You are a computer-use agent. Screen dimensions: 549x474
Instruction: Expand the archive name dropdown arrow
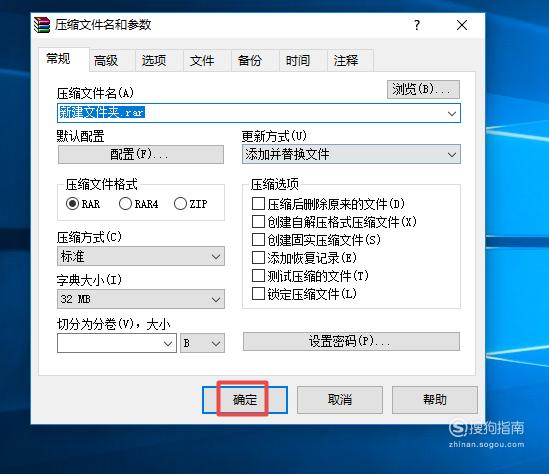452,113
